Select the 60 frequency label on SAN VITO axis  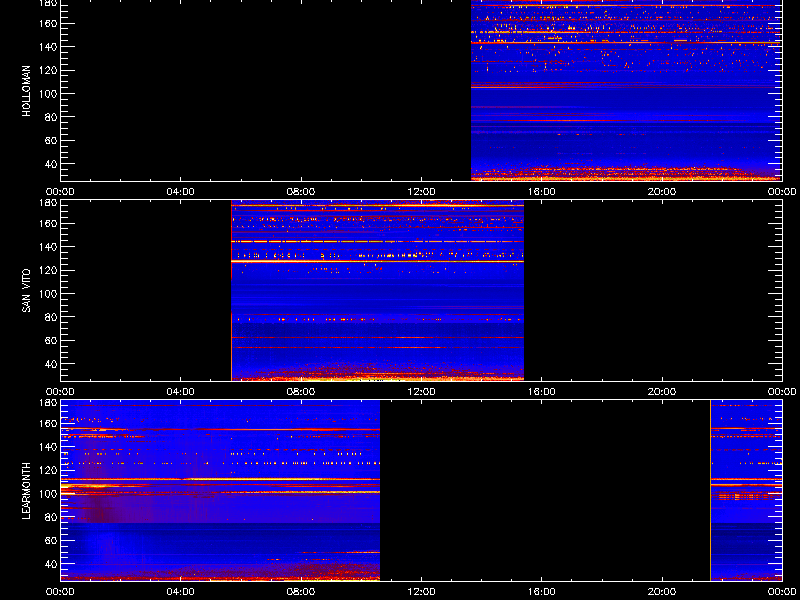pos(51,340)
